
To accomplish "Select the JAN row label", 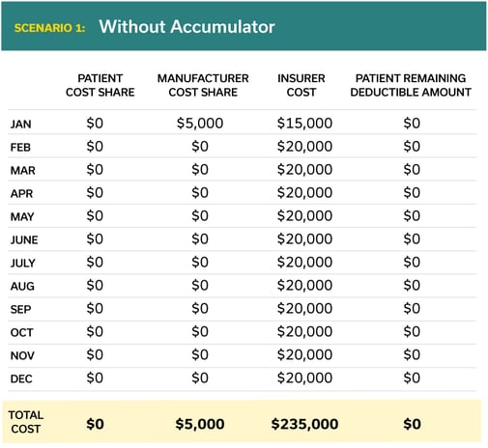I will [21, 124].
